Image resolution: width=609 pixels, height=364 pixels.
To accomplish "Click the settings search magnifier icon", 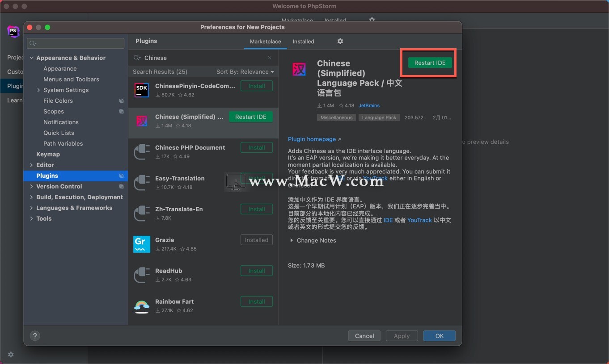I will click(x=33, y=43).
